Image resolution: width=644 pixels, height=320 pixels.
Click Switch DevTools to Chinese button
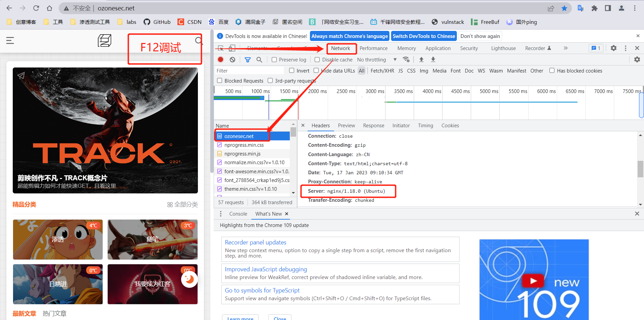(424, 36)
